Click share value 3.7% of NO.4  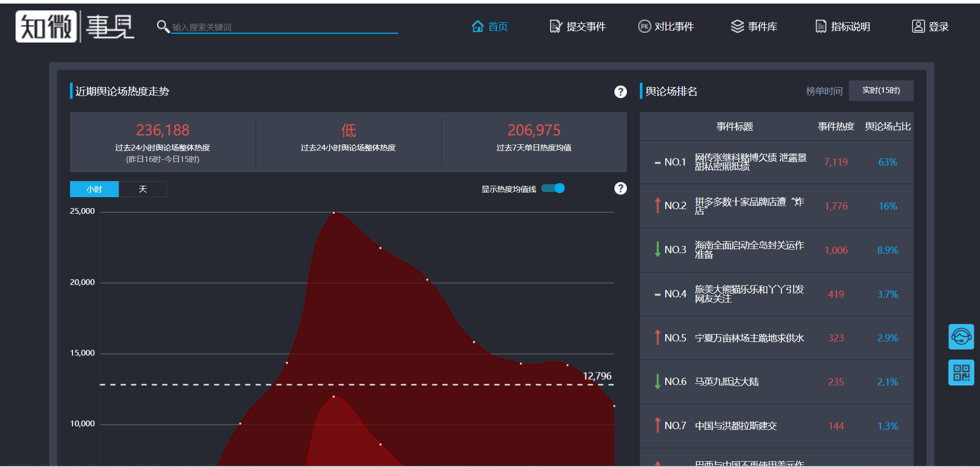click(x=887, y=294)
